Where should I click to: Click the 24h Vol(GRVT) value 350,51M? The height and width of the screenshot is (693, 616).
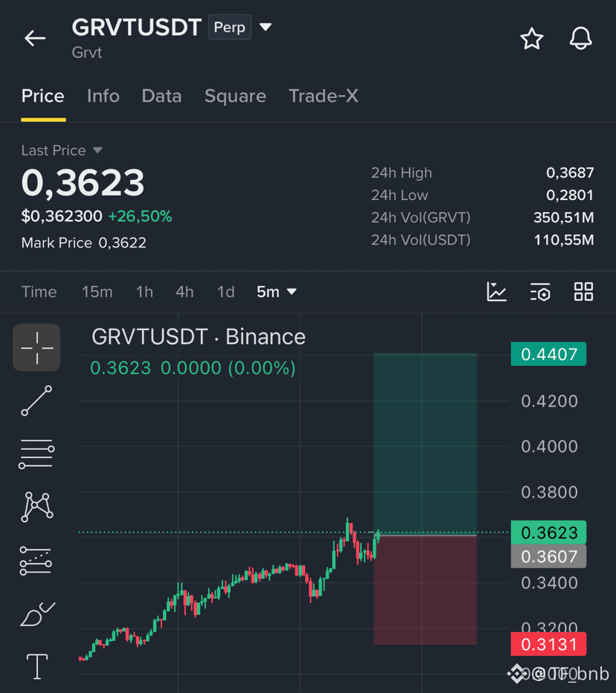click(x=564, y=217)
